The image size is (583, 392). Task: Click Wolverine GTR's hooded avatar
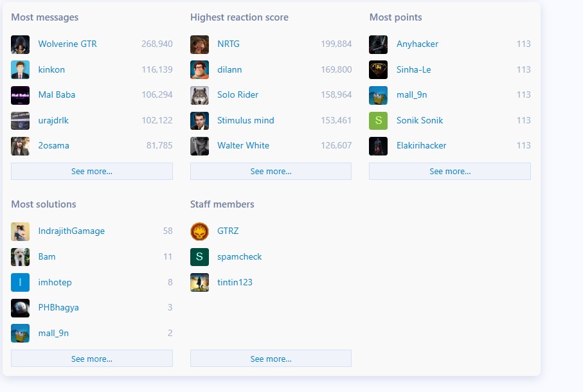tap(20, 44)
